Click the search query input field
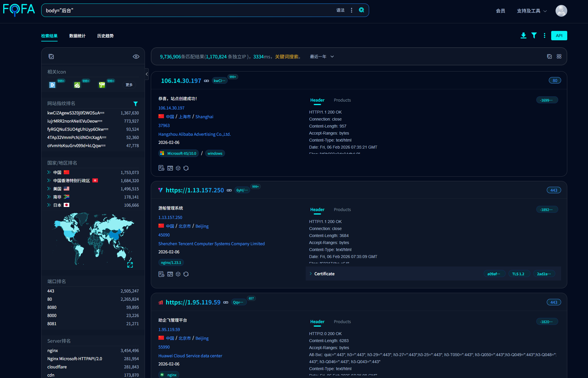588x378 pixels. (x=187, y=10)
